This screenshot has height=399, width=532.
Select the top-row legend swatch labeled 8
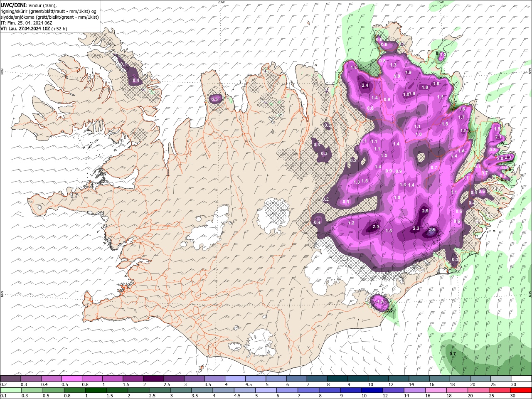click(x=337, y=379)
